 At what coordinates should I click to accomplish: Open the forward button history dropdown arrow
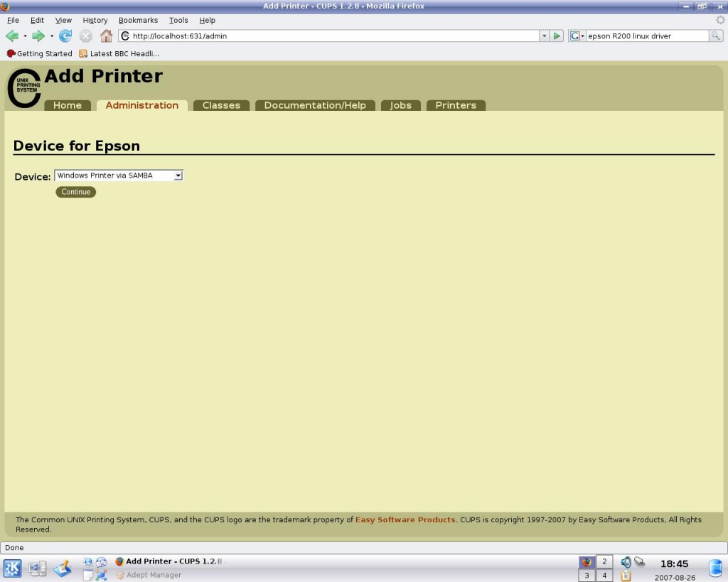(x=51, y=36)
